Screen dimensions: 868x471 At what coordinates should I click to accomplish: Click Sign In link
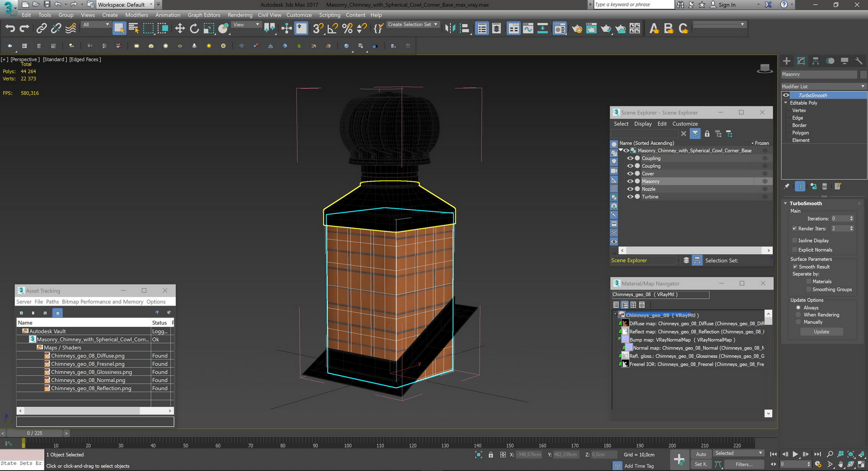click(x=727, y=5)
